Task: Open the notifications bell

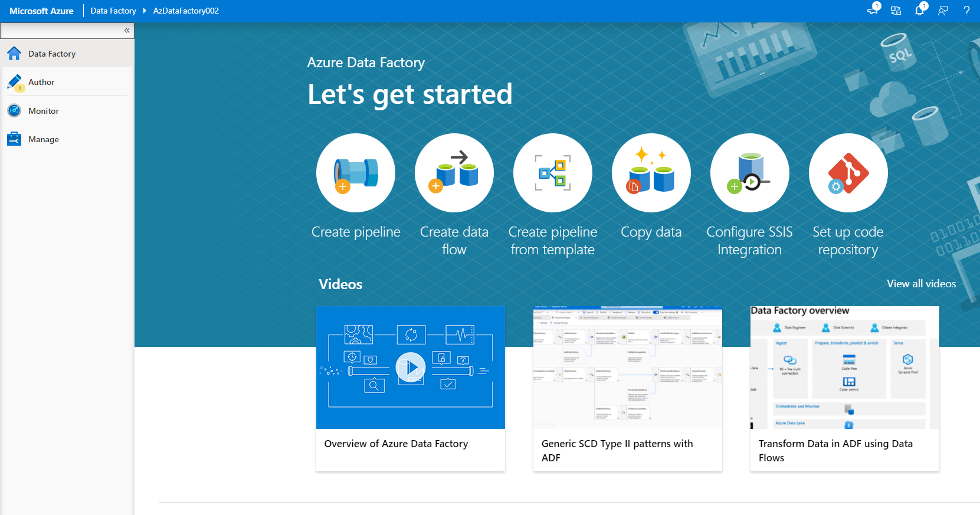Action: 920,10
